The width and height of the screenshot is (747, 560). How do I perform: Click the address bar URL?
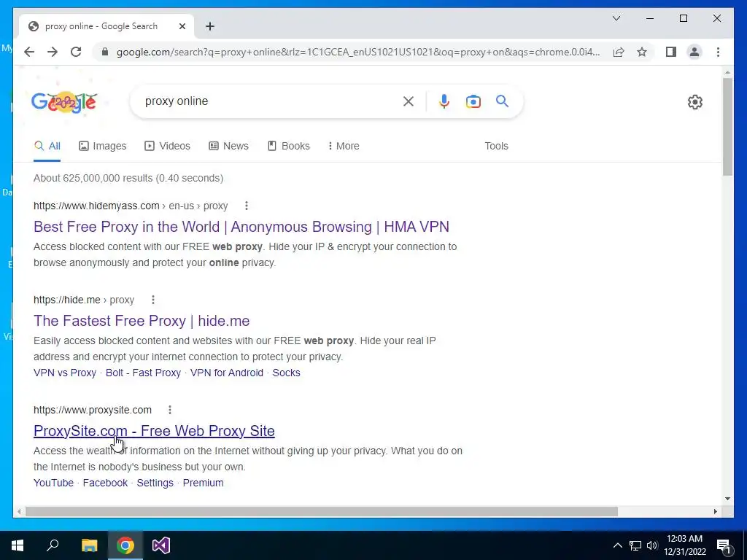coord(358,52)
